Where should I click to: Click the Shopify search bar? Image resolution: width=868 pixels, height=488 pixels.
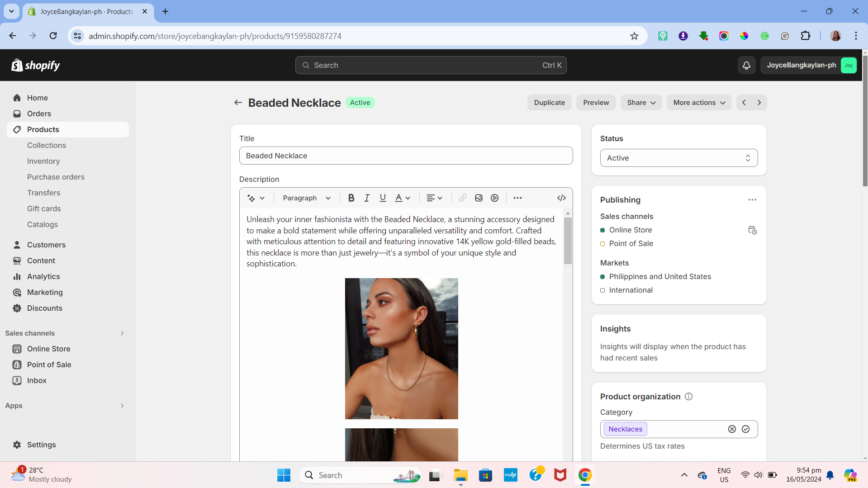[x=431, y=65]
